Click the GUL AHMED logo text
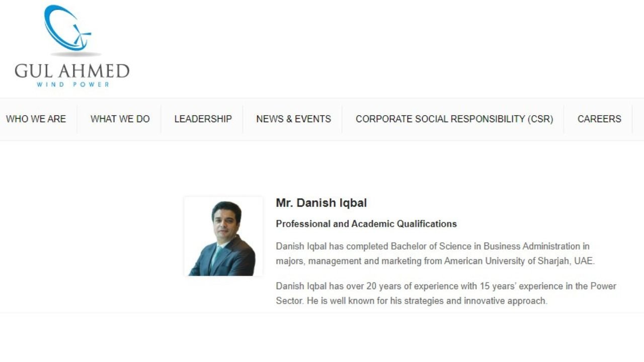This screenshot has height=362, width=644. pyautogui.click(x=72, y=71)
